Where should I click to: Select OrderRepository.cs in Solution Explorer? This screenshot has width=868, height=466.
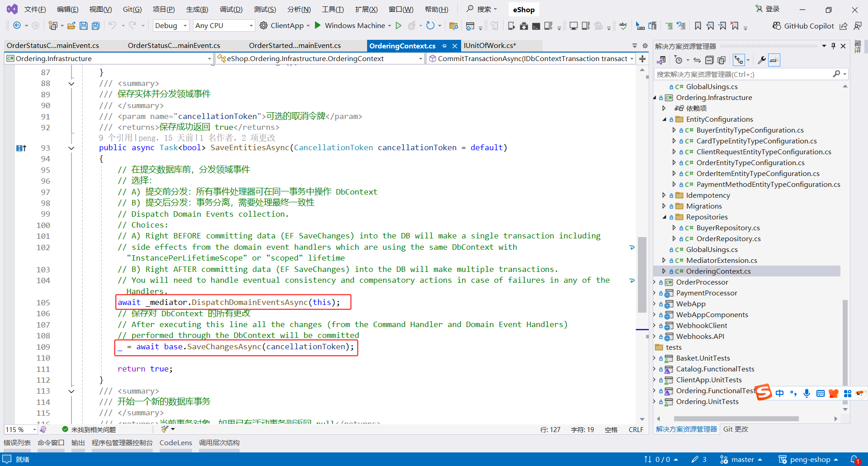(728, 239)
